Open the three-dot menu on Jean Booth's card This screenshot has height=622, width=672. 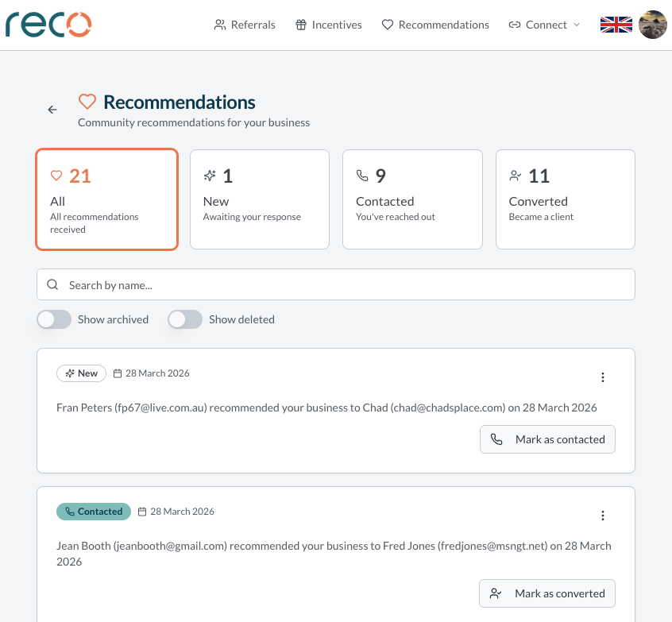[x=603, y=516]
